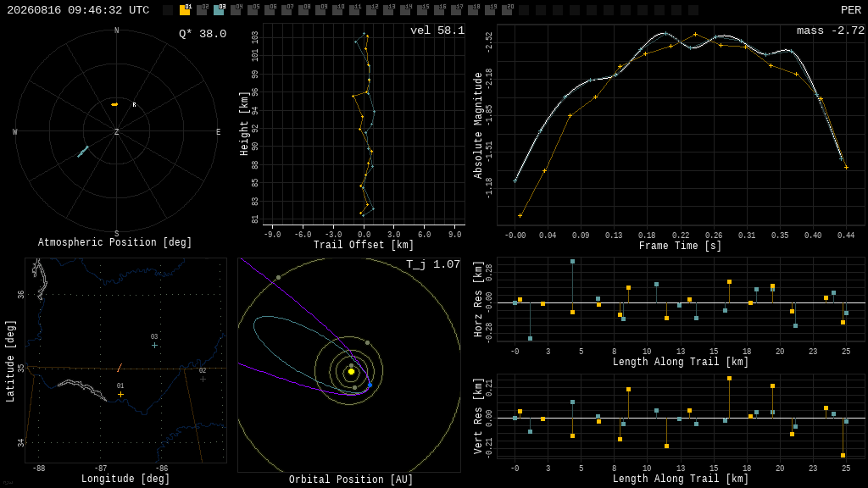The height and width of the screenshot is (488, 868).
Task: Click the orange meteor track in polar plot
Action: point(114,104)
